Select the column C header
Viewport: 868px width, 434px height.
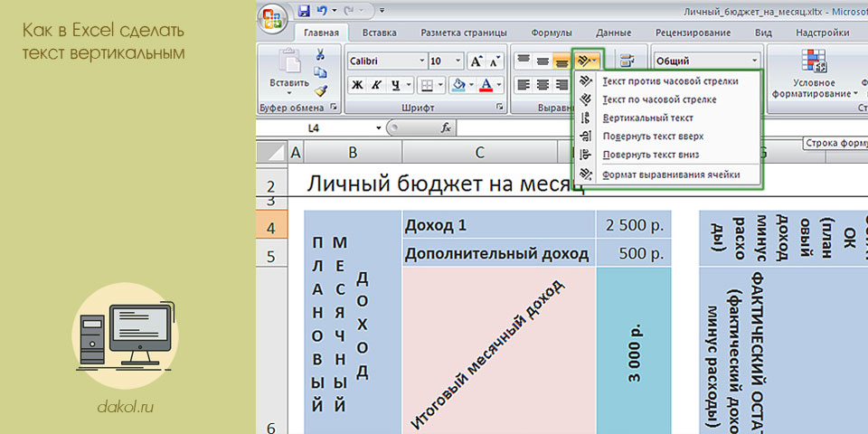click(479, 153)
